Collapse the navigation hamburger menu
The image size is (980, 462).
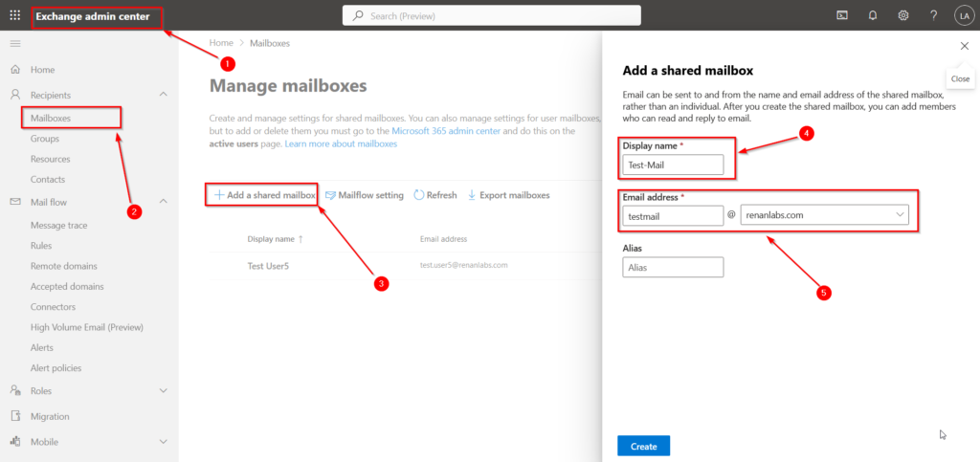point(15,44)
